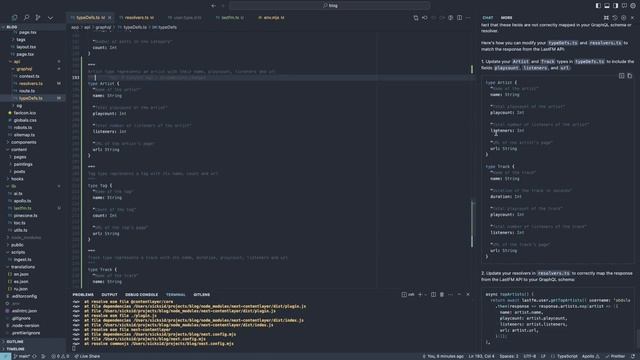Open pinecone.ts in the explorer
This screenshot has height=360, width=640.
point(33,216)
